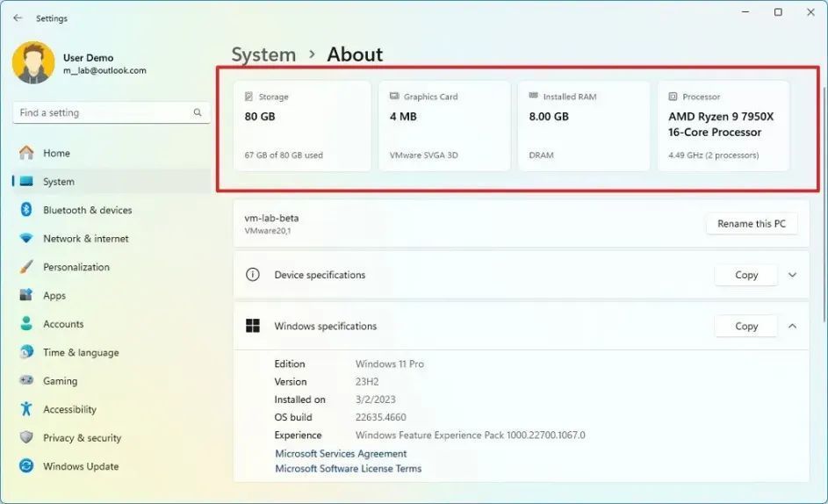Click the Personalization paintbrush icon
Screen dimensions: 828x504
pyautogui.click(x=25, y=267)
